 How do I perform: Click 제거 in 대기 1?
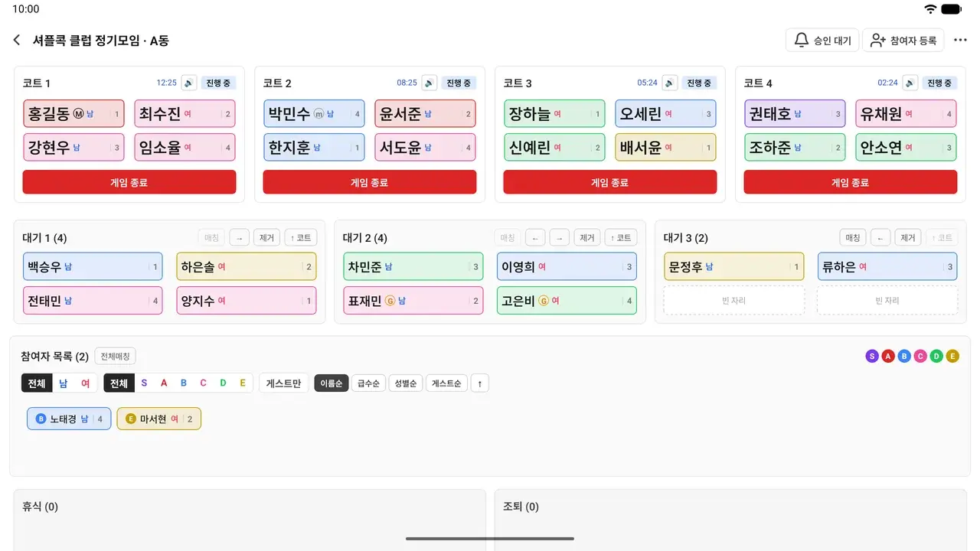click(x=267, y=238)
